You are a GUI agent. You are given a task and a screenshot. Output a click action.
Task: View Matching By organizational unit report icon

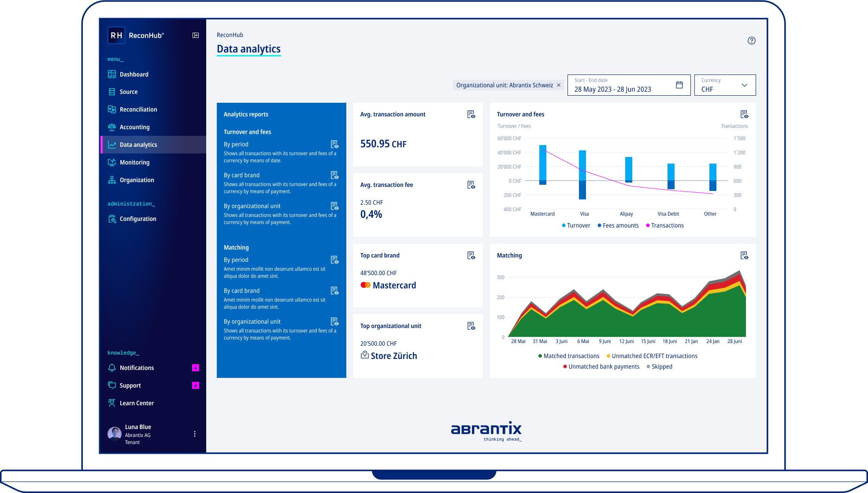coord(335,321)
